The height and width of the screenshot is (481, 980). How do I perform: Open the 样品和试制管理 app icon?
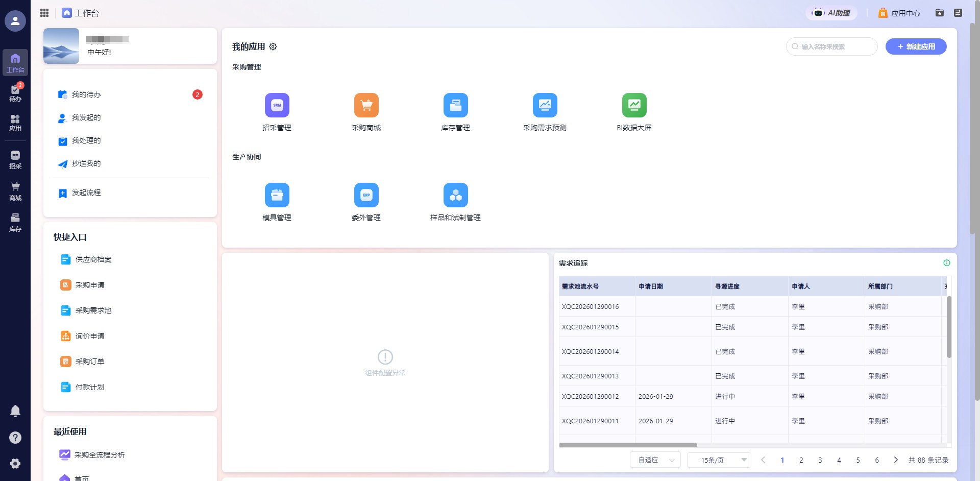click(x=455, y=195)
